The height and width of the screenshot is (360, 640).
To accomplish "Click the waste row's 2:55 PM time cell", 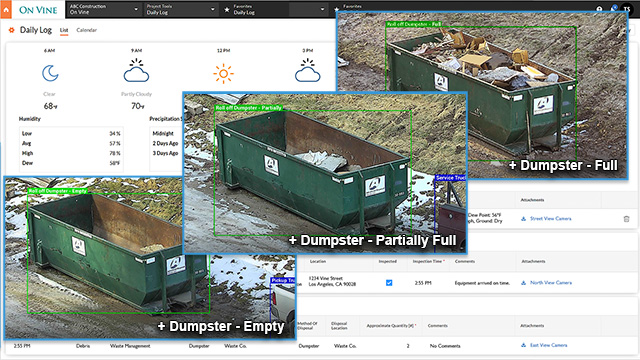I will (22, 346).
